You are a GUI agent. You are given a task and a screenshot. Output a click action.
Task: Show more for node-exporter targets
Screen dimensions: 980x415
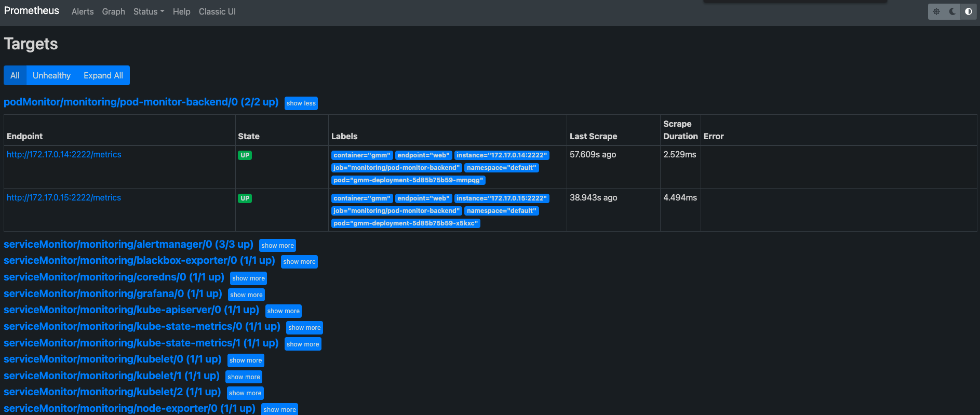(x=279, y=409)
